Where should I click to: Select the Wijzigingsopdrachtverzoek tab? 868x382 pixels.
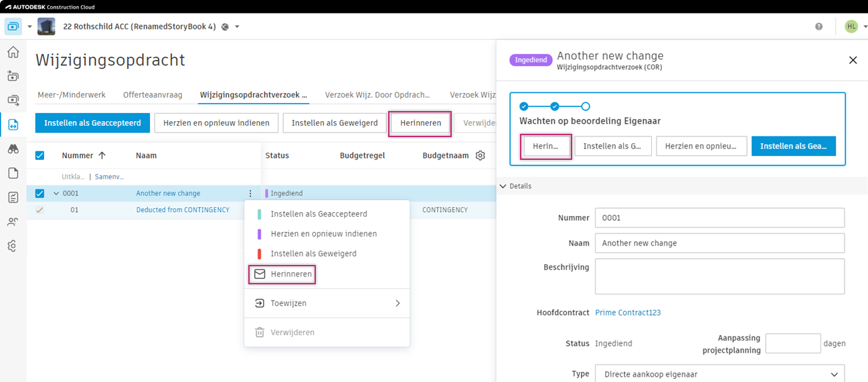coord(254,95)
